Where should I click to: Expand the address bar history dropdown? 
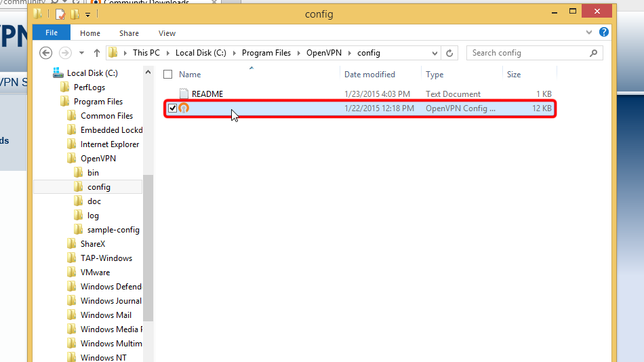434,53
